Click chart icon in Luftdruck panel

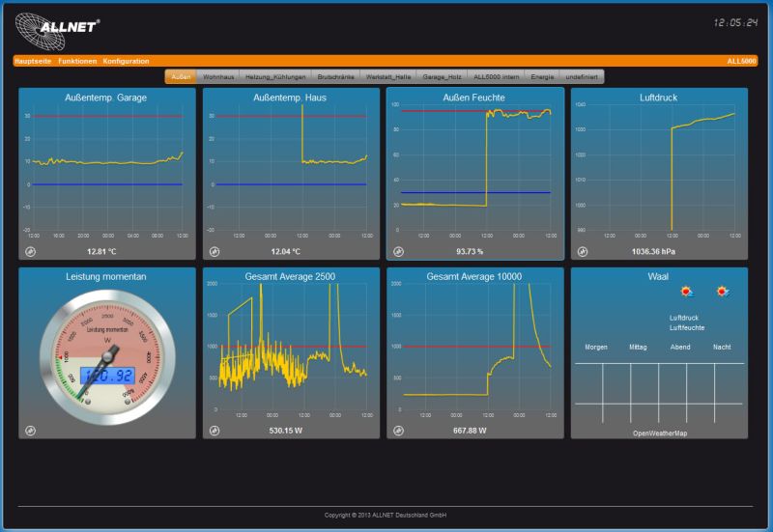[x=583, y=251]
